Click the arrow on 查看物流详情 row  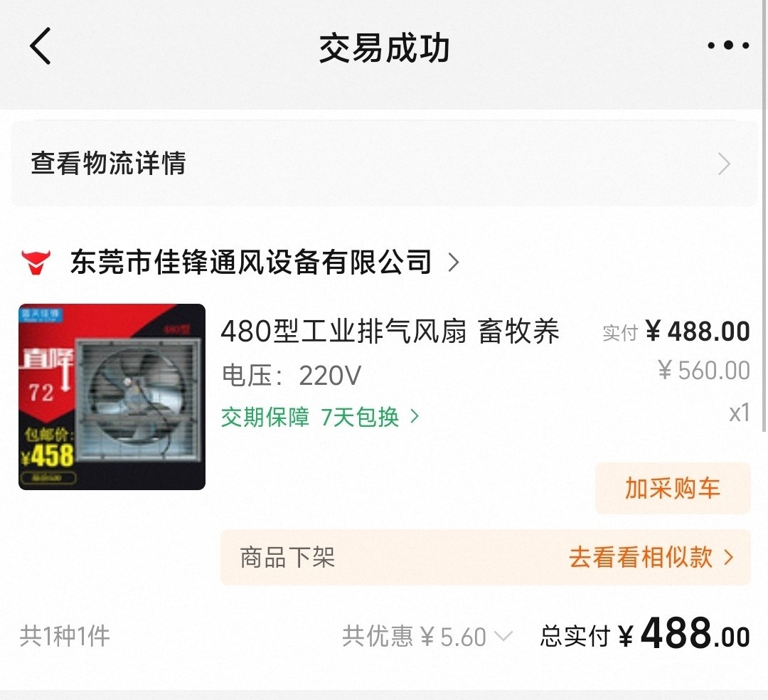point(725,164)
